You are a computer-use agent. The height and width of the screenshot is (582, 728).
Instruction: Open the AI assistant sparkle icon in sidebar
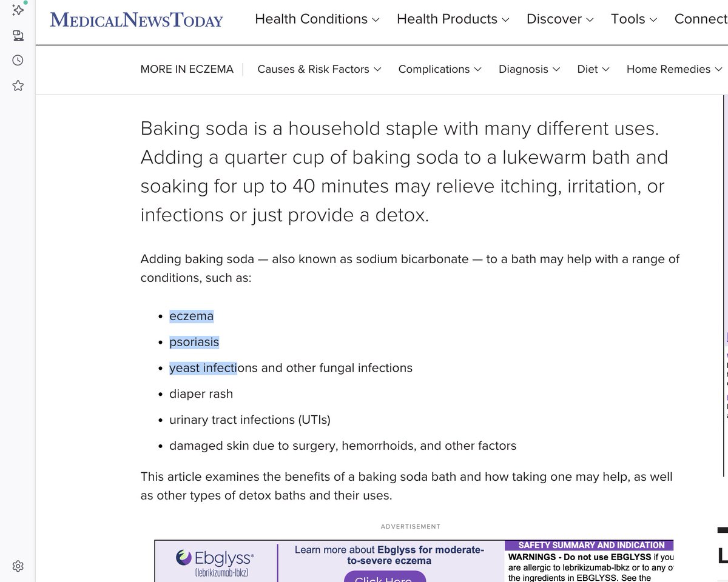click(18, 10)
